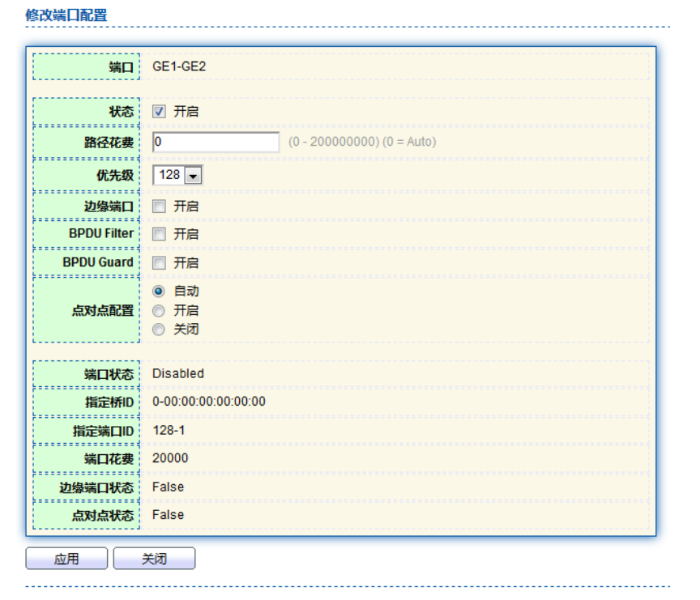The image size is (700, 600).
Task: Click the 指定端口ID value 128-1
Action: point(169,430)
